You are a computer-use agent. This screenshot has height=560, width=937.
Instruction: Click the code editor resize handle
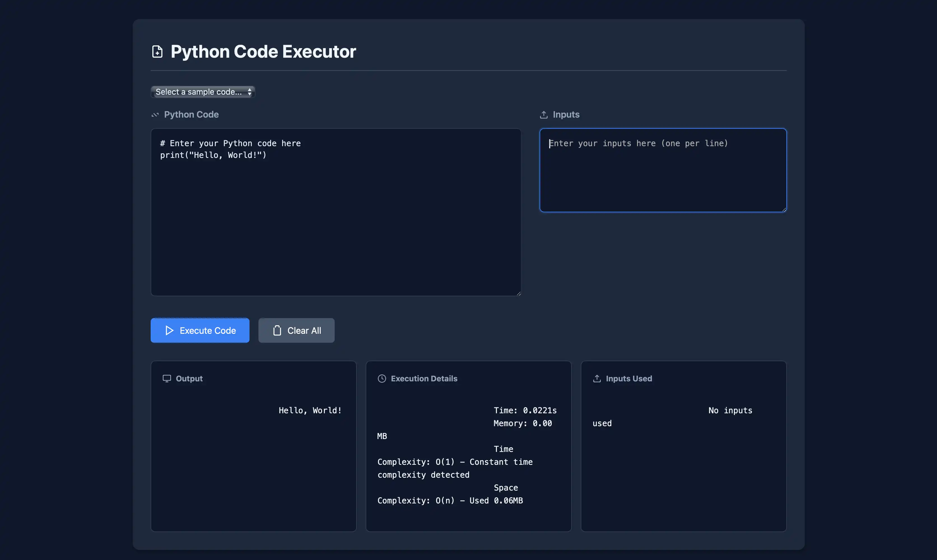pos(519,293)
